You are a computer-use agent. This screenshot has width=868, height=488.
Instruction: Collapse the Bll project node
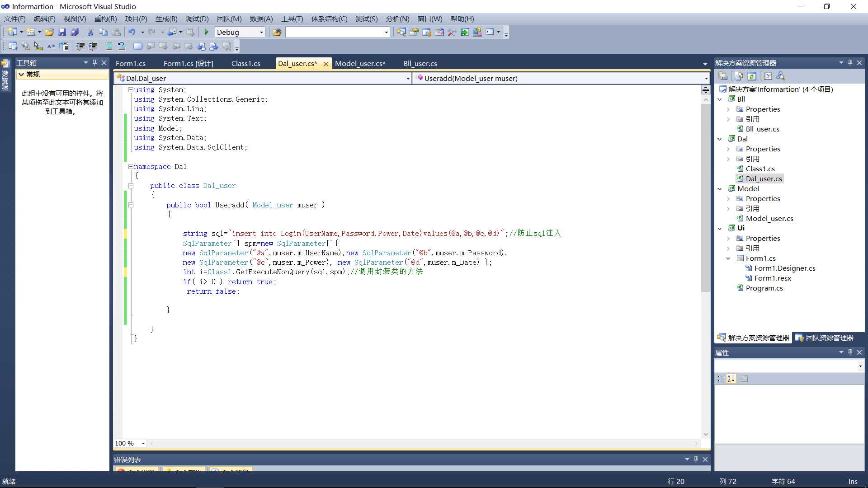click(720, 99)
